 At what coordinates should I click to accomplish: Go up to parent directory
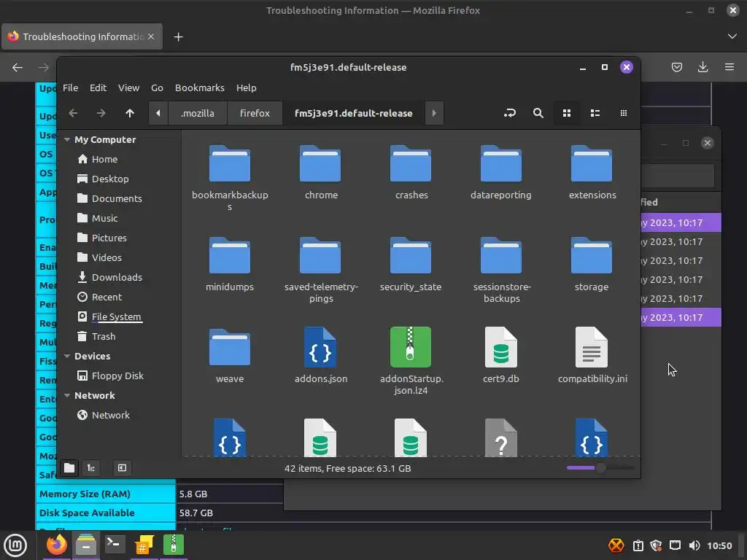130,113
